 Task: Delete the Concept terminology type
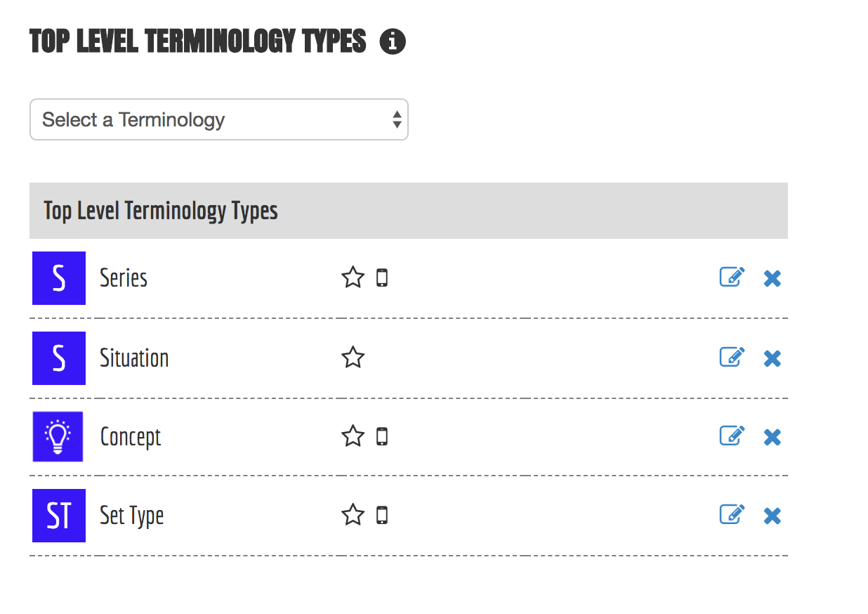click(x=772, y=438)
